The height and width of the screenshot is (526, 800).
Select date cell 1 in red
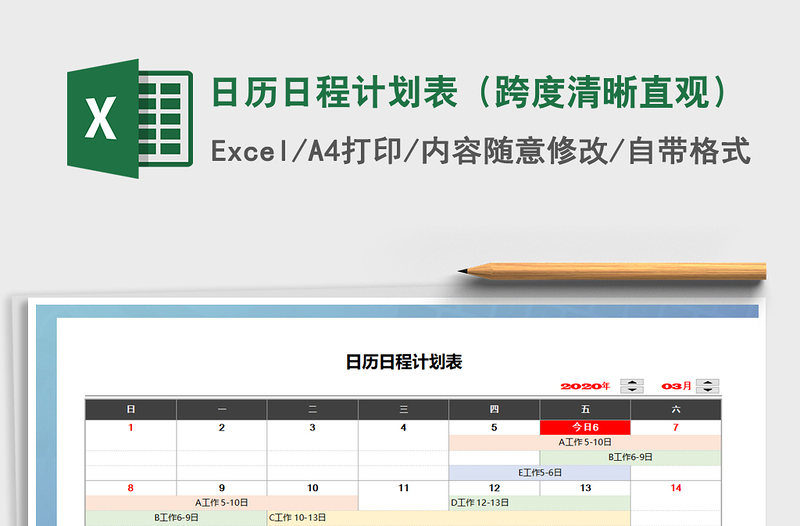131,428
